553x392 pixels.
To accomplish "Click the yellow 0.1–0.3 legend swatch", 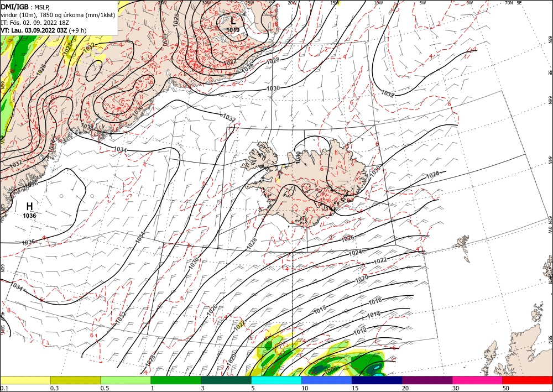I will click(25, 380).
